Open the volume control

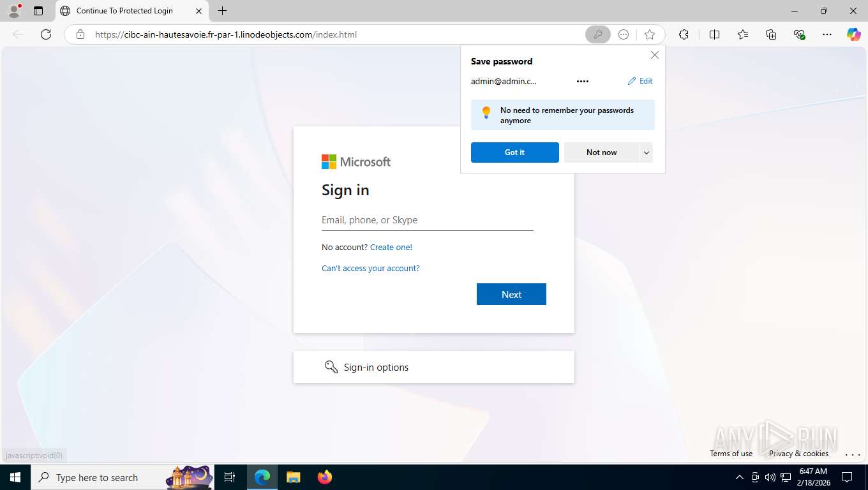pyautogui.click(x=770, y=477)
